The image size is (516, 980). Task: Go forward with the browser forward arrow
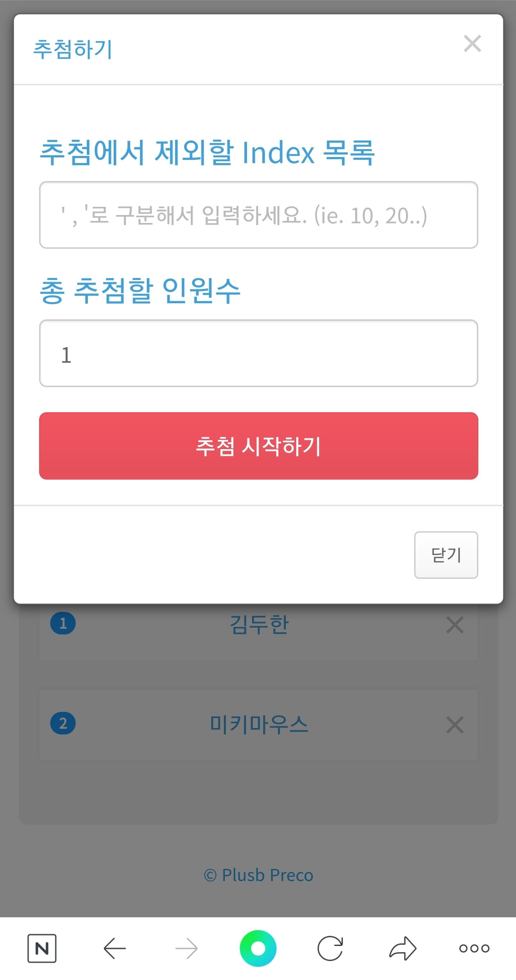coord(186,948)
